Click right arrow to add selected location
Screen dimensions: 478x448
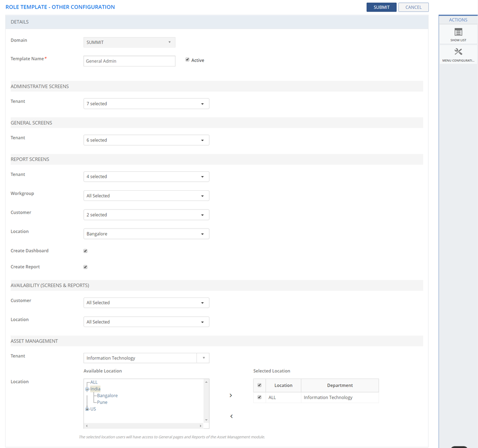pos(231,395)
